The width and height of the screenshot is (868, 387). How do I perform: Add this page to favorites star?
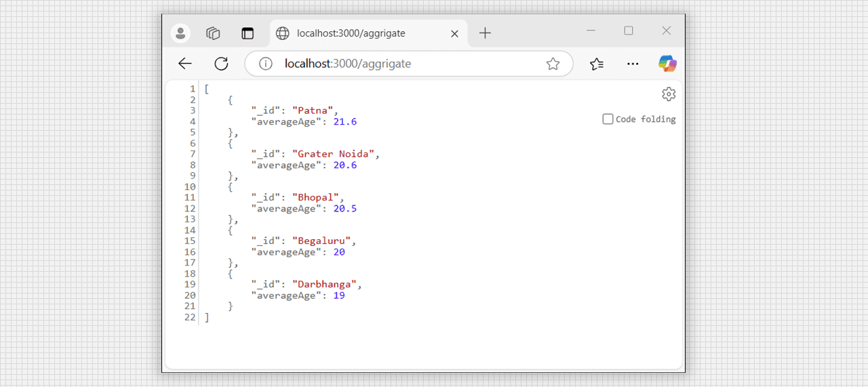coord(553,64)
